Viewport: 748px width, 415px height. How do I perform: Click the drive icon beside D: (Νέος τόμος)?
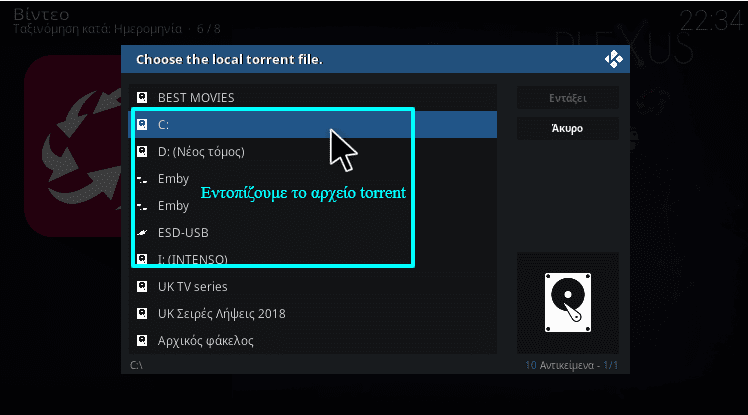click(x=142, y=152)
